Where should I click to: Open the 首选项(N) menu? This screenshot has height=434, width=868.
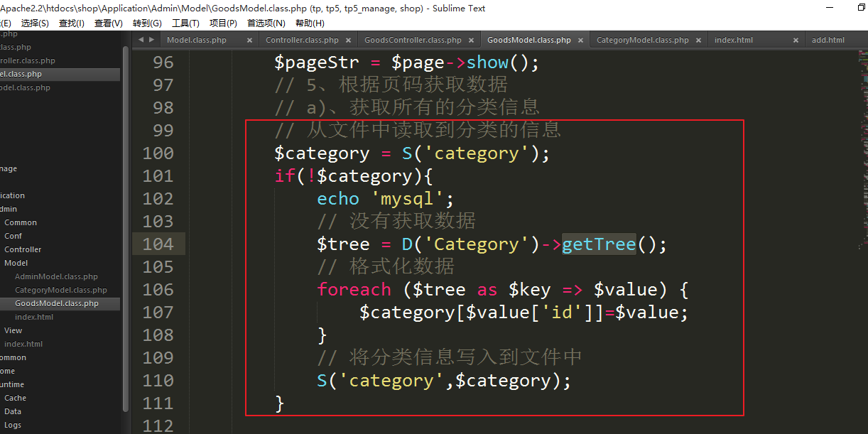tap(266, 23)
